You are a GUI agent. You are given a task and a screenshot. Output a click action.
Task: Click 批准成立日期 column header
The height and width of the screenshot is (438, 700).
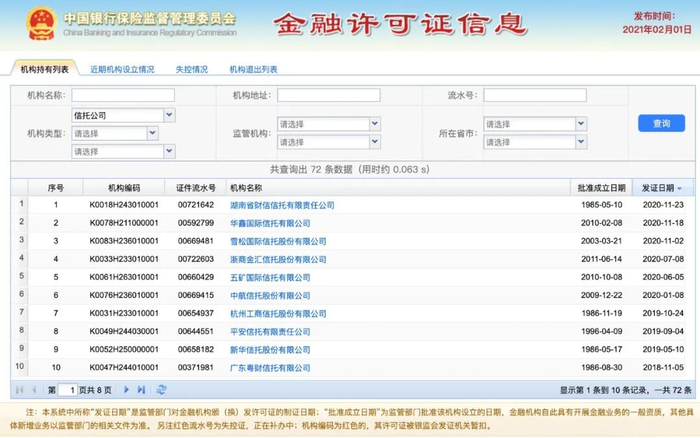point(601,188)
